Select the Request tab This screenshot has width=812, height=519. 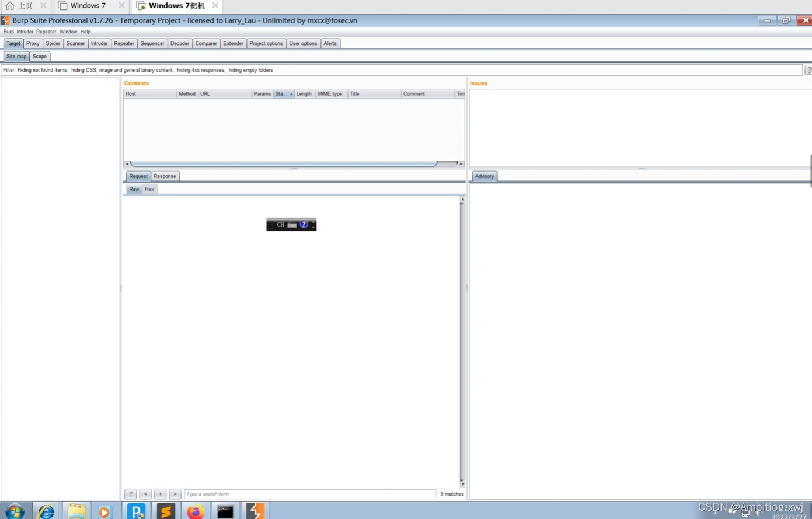click(138, 176)
